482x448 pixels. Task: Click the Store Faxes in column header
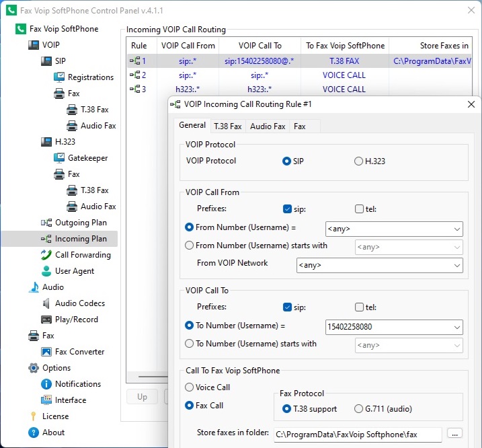(x=430, y=46)
